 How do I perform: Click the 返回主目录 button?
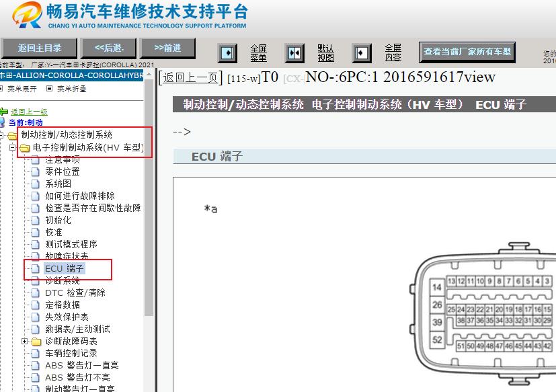(x=39, y=48)
